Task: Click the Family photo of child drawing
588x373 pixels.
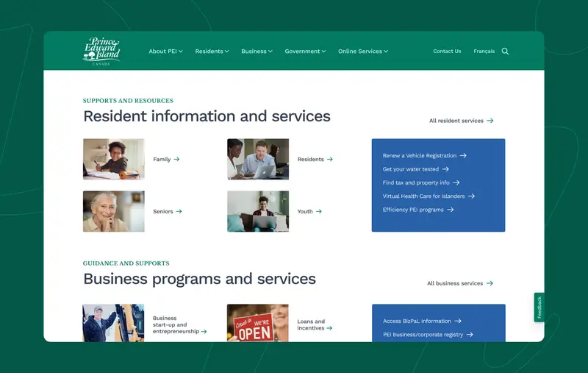Action: coord(114,159)
